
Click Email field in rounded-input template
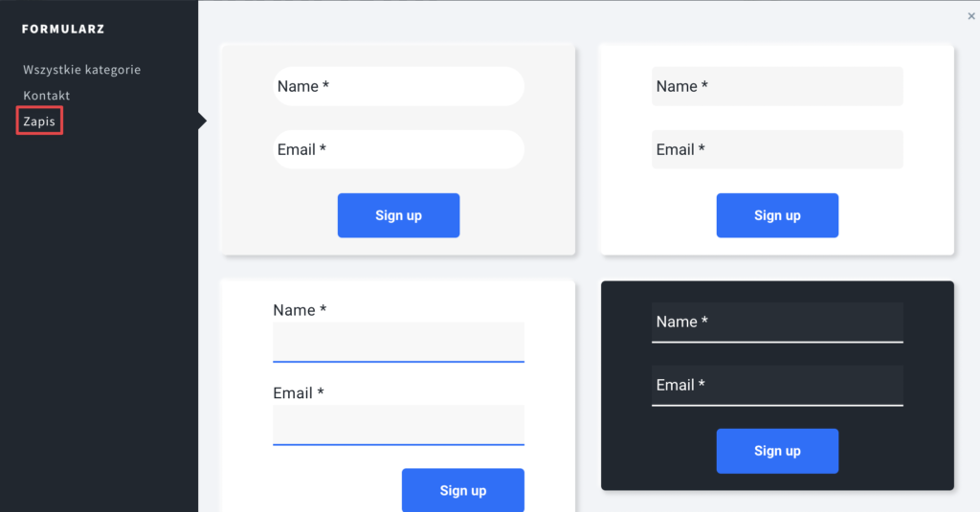[x=399, y=149]
